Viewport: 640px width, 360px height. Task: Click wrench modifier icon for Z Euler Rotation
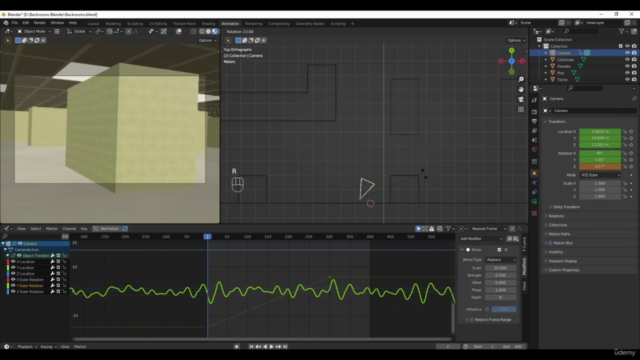[x=52, y=291]
